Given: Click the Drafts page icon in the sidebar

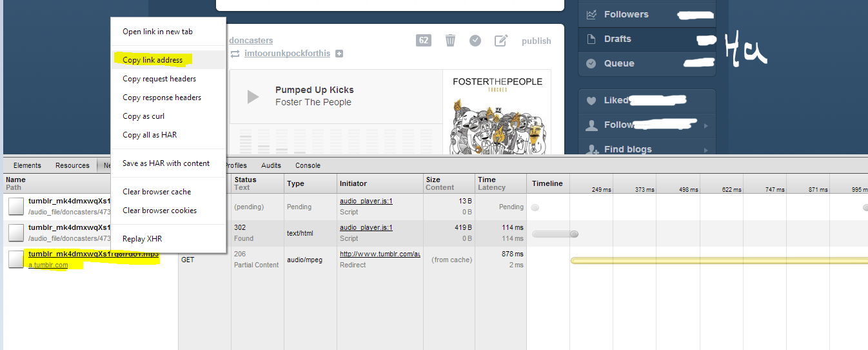Looking at the screenshot, I should tap(591, 39).
